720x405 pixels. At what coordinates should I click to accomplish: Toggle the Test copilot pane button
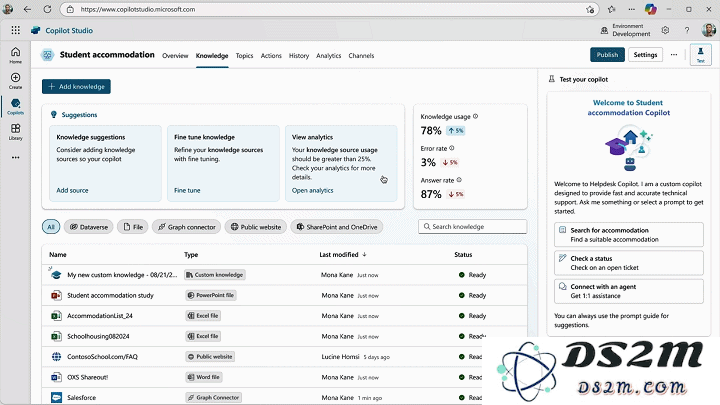pos(701,55)
